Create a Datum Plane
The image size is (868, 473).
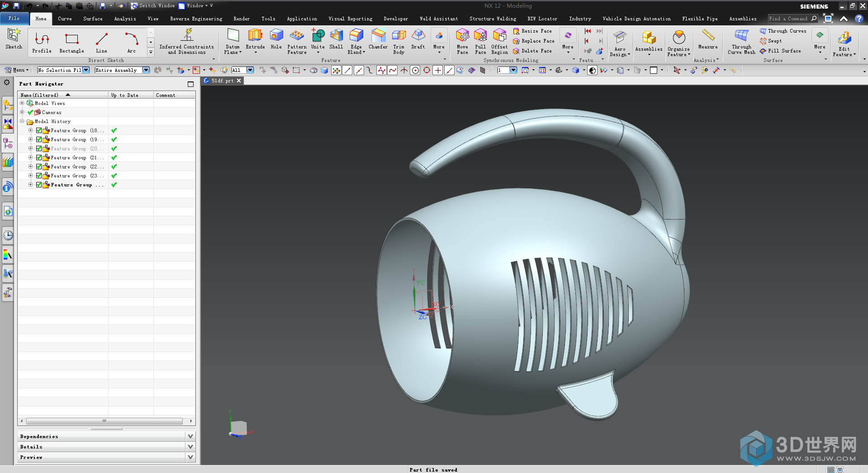point(233,41)
